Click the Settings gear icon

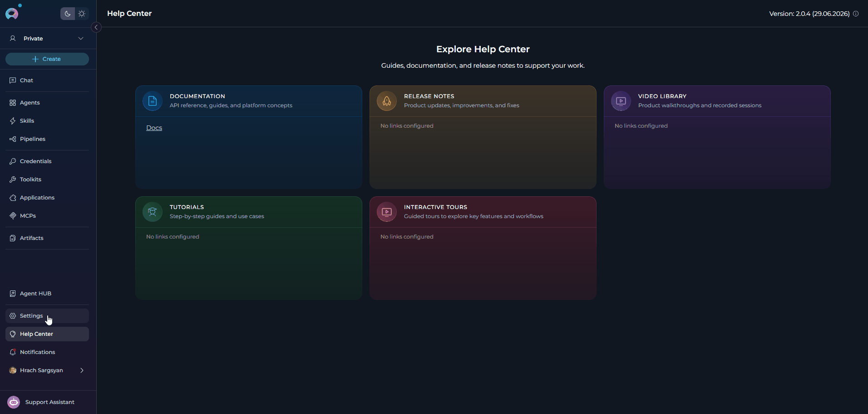13,316
